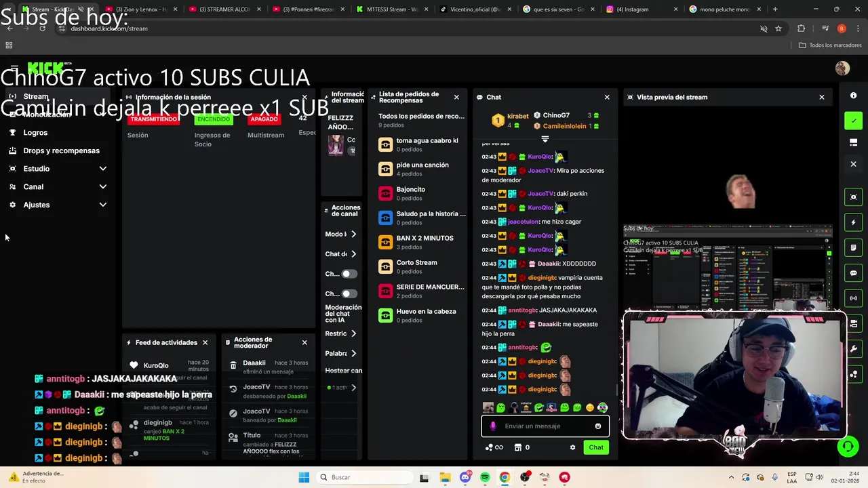This screenshot has height=488, width=868.
Task: Open Todos los marcadores bookmarks folder
Action: (x=830, y=45)
